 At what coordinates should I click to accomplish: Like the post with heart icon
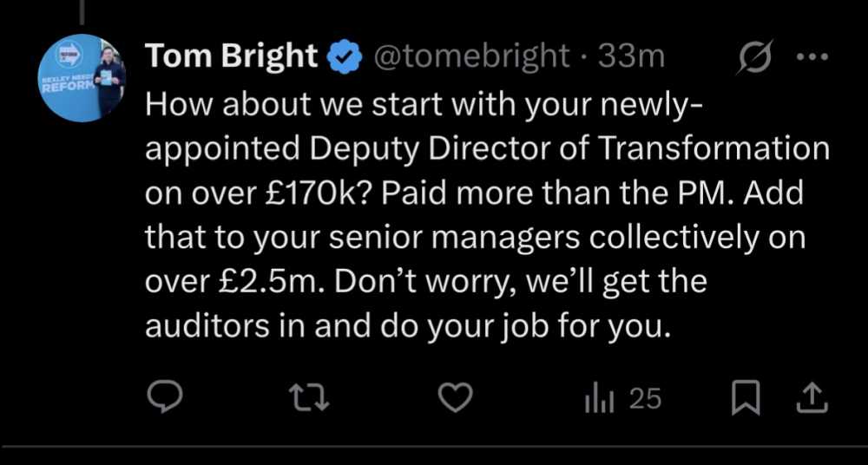(454, 397)
